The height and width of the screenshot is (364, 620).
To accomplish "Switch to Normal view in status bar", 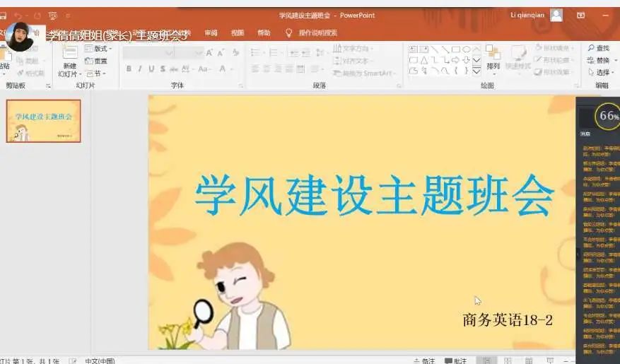I will pyautogui.click(x=487, y=360).
